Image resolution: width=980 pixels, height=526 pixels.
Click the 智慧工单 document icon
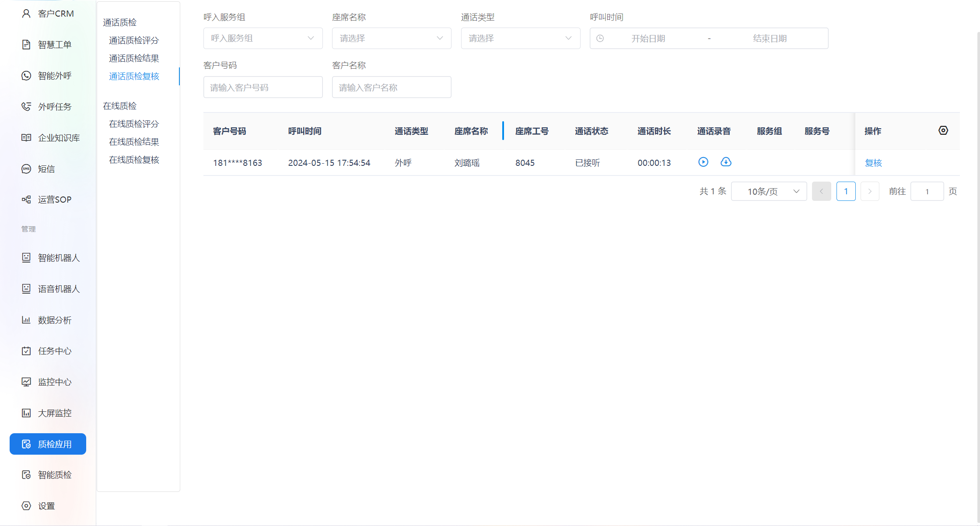click(26, 45)
